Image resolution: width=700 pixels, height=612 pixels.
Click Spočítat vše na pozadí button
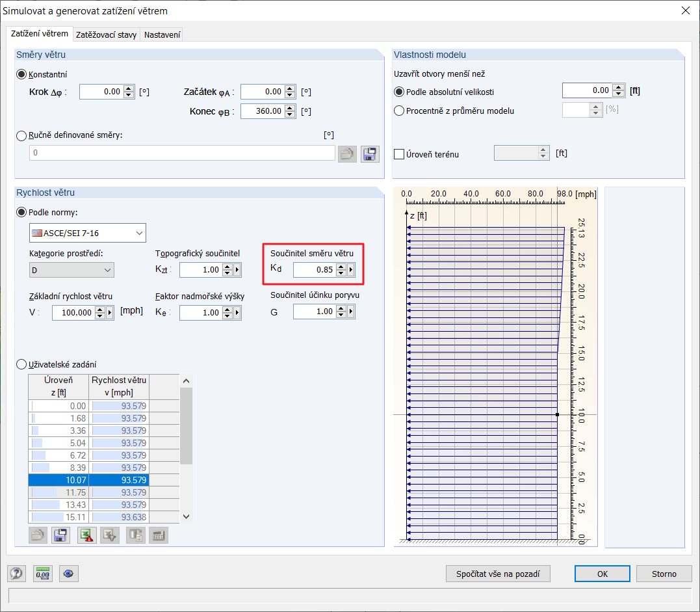pos(498,574)
